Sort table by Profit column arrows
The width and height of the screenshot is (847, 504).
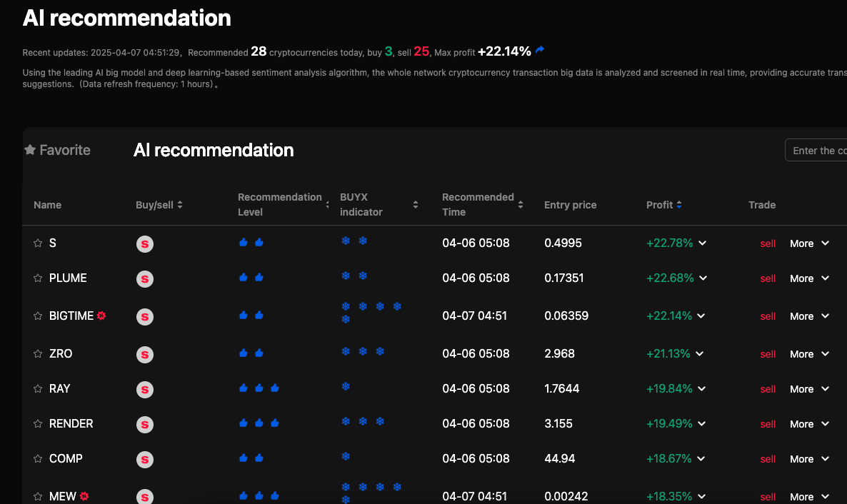point(679,205)
